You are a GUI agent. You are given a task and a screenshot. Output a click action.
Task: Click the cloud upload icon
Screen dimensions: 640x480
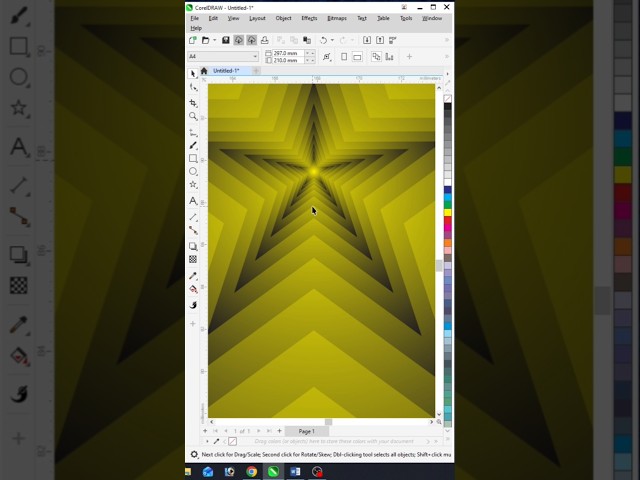pyautogui.click(x=251, y=40)
